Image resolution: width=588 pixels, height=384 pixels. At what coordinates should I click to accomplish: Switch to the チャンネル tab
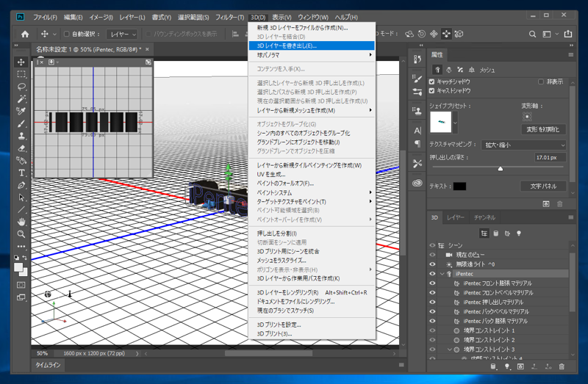(x=484, y=217)
